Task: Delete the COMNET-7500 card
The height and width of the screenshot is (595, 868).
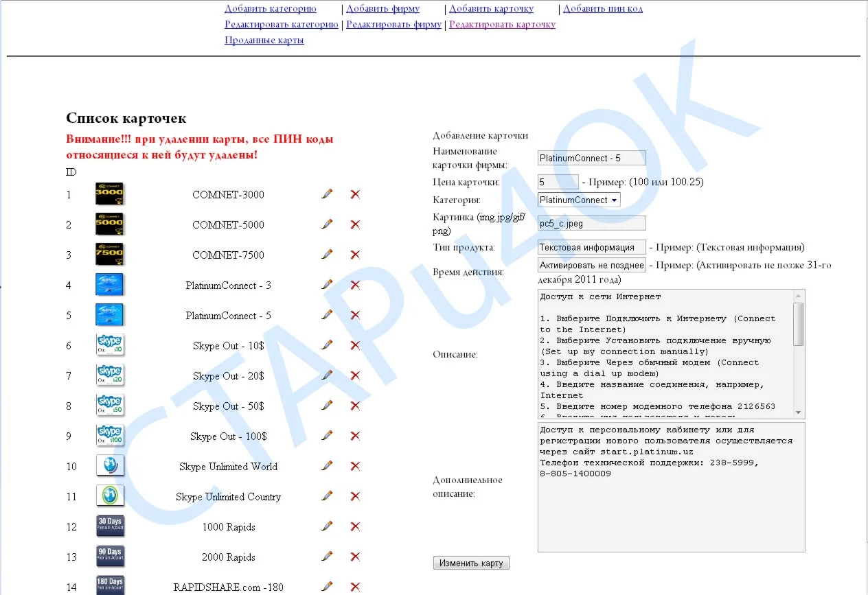Action: pos(354,255)
